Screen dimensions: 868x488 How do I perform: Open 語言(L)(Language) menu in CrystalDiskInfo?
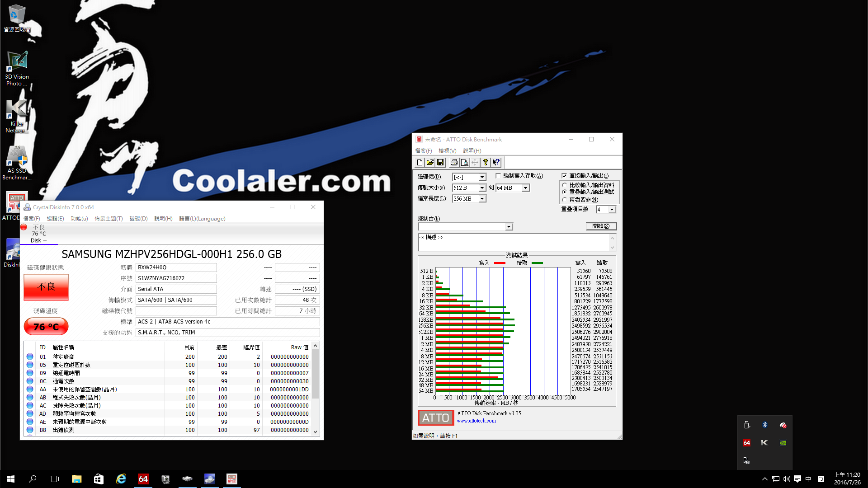pyautogui.click(x=202, y=219)
